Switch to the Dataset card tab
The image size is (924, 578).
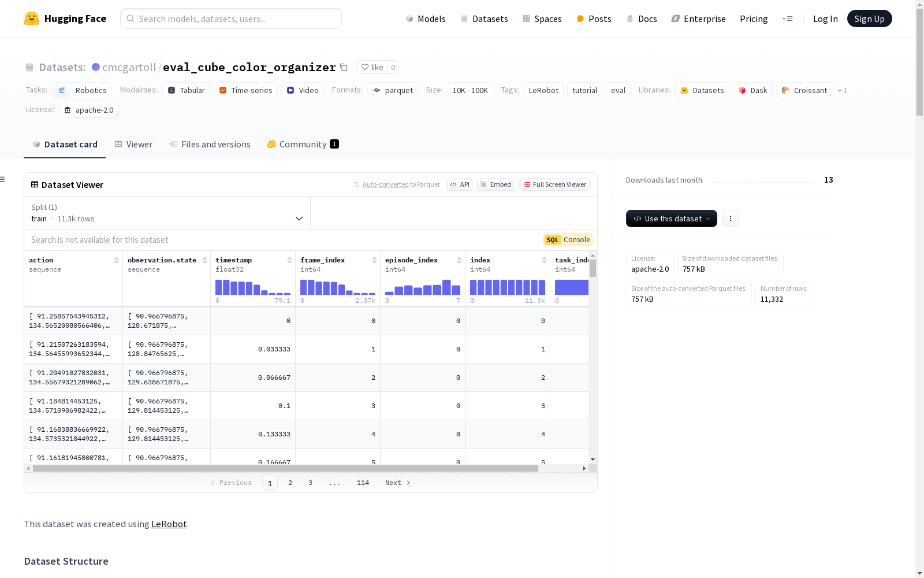point(65,144)
